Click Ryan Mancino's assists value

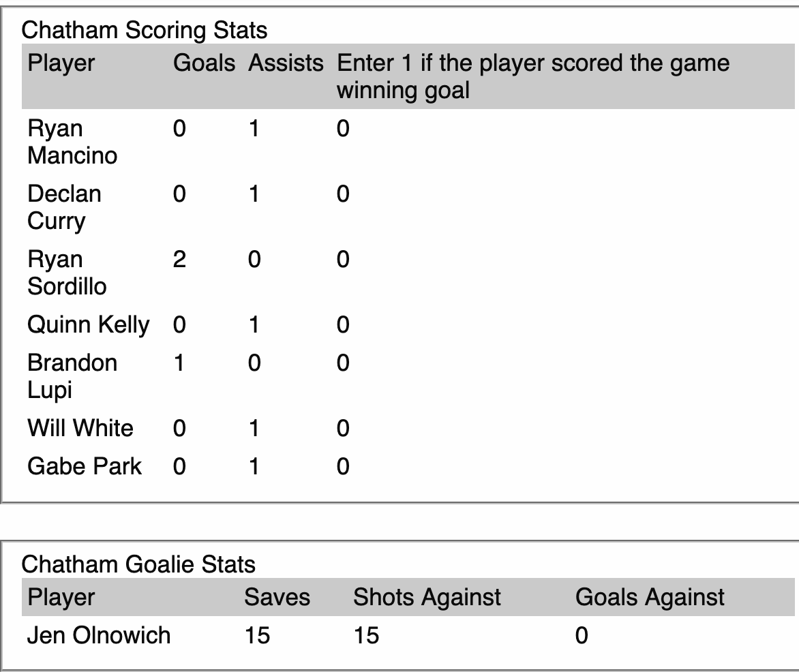click(254, 129)
